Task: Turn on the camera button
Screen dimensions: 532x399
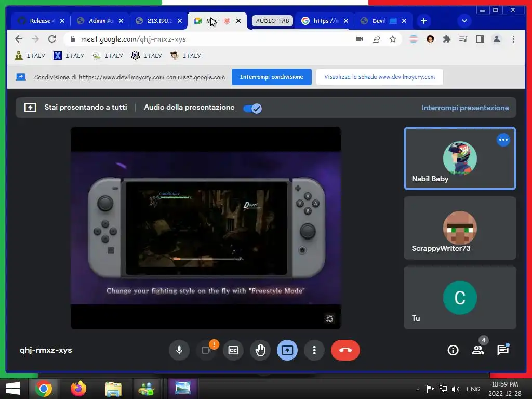Action: [206, 350]
